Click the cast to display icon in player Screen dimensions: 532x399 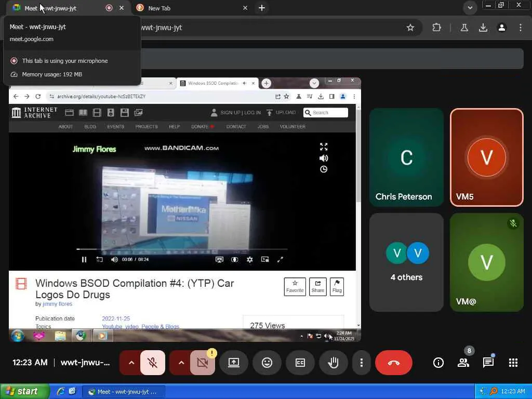tap(220, 260)
